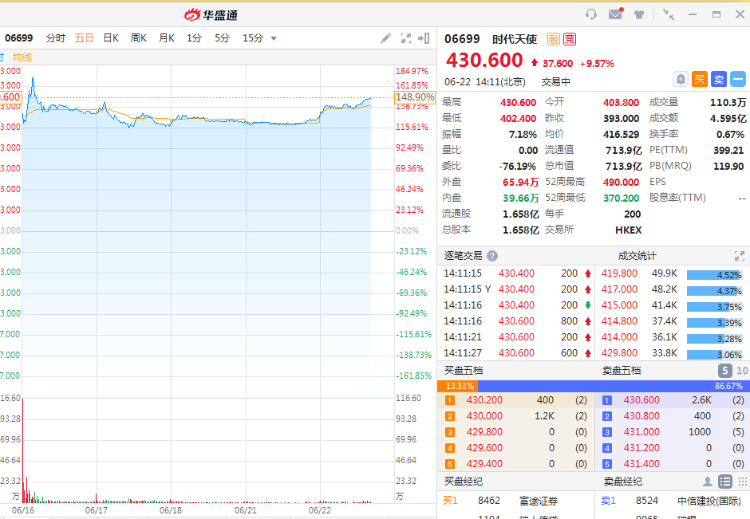Click the 逐笔交易 section header
Image resolution: width=750 pixels, height=519 pixels.
pyautogui.click(x=463, y=256)
